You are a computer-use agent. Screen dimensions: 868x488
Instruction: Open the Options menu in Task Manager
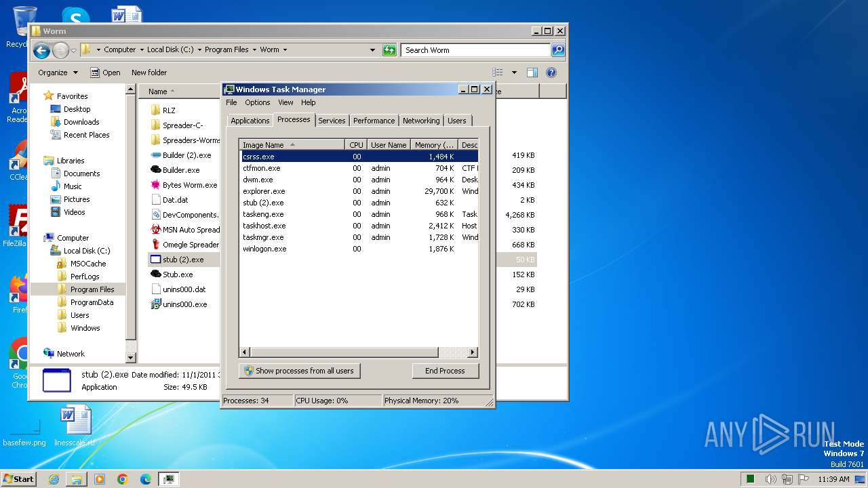(x=258, y=102)
